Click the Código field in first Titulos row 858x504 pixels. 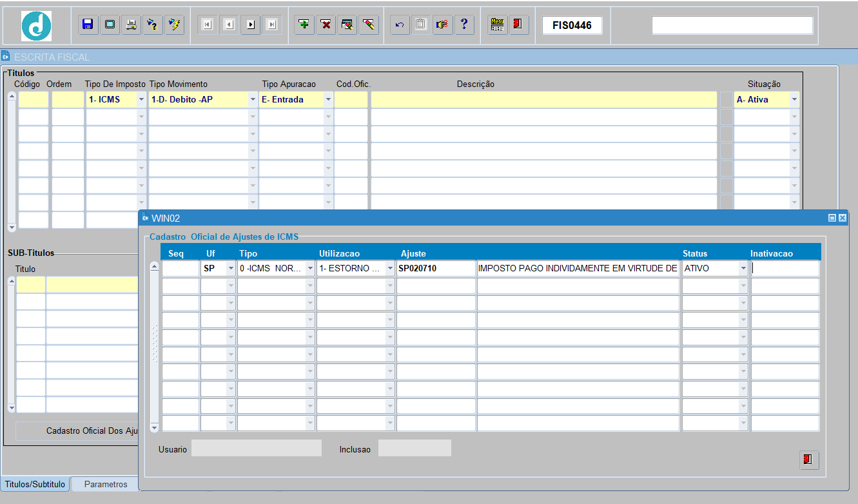point(34,100)
